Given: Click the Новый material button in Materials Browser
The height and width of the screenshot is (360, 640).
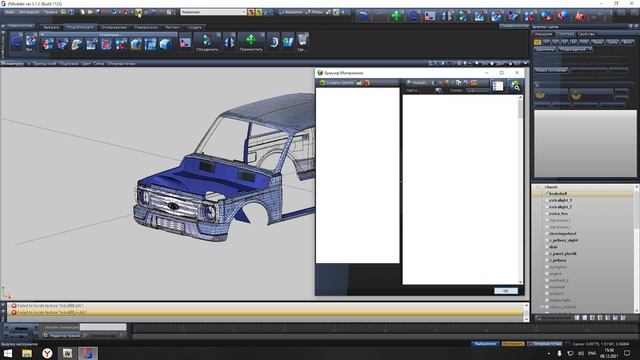Looking at the screenshot, I should 416,83.
